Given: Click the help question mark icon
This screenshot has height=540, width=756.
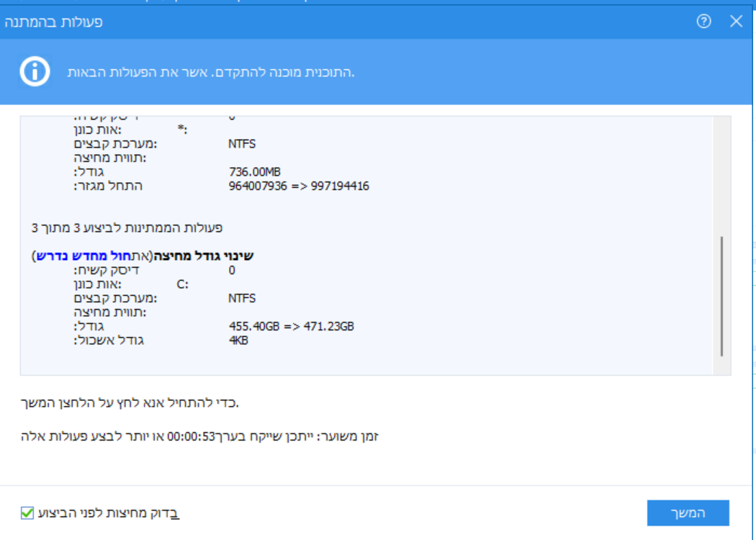Looking at the screenshot, I should pyautogui.click(x=703, y=22).
